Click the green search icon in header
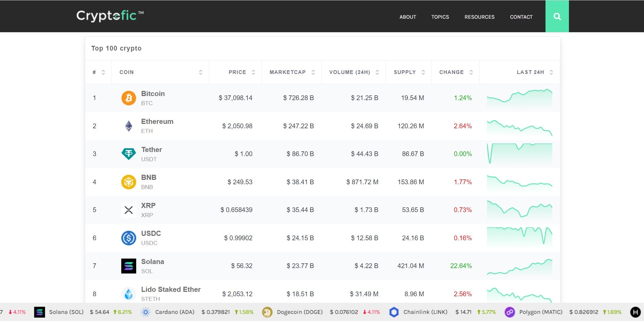Screen dimensions: 644x321 (x=557, y=16)
